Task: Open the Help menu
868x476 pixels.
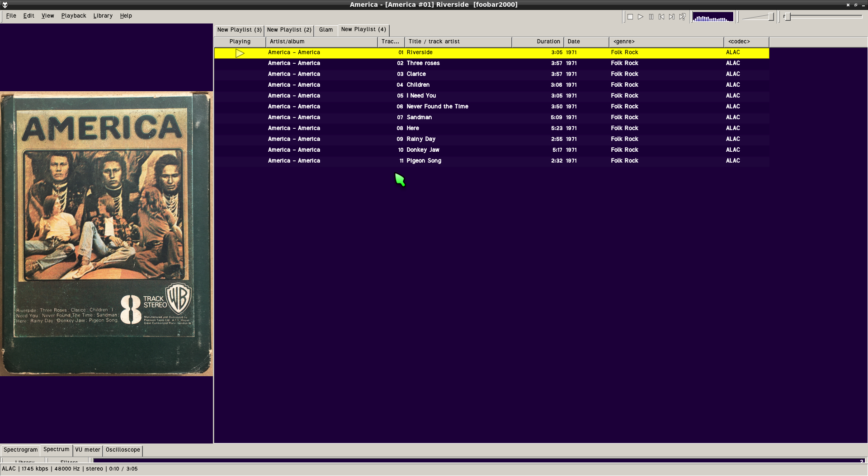Action: click(x=126, y=16)
